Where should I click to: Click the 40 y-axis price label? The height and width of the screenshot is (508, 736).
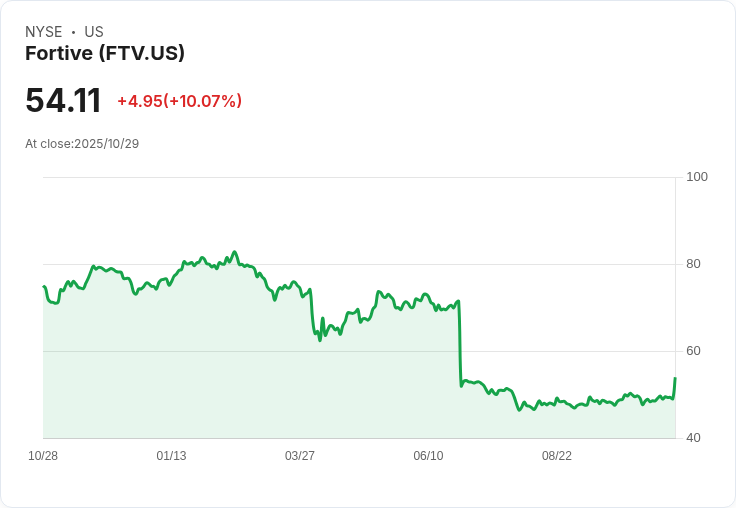coord(693,438)
